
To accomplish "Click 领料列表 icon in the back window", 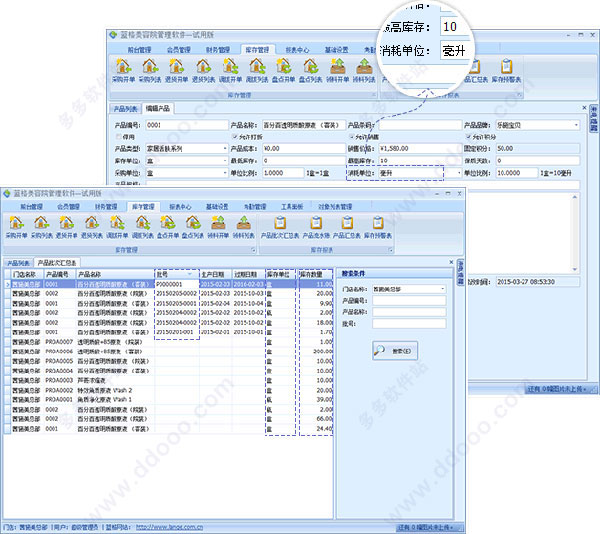I will coord(364,70).
